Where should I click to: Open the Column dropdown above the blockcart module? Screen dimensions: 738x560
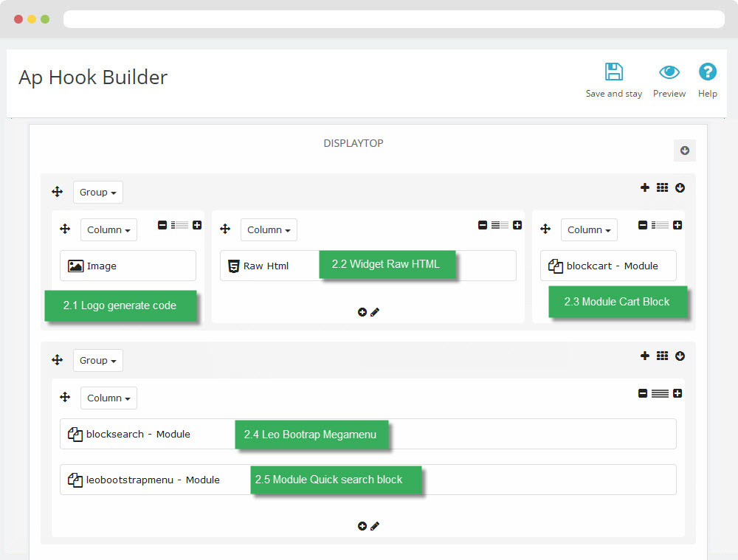(x=589, y=229)
